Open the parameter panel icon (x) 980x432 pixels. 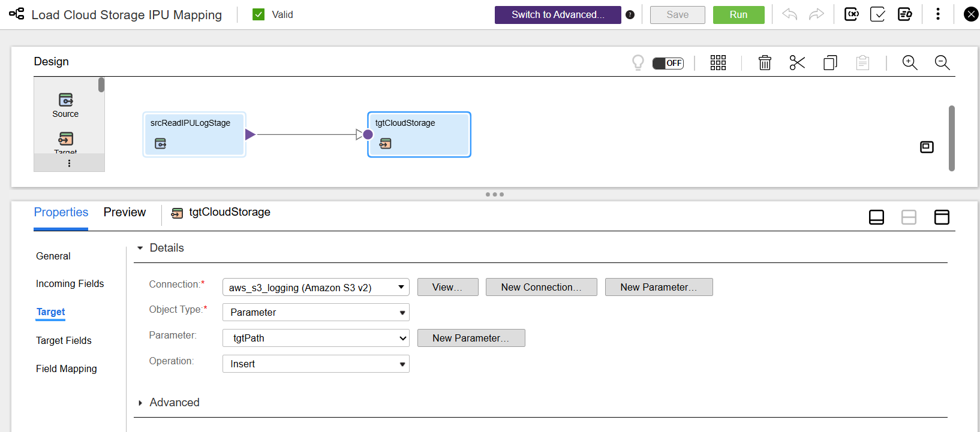(x=851, y=14)
